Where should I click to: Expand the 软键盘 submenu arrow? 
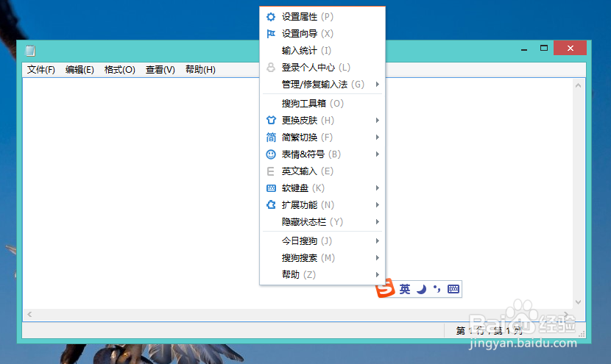coord(377,188)
